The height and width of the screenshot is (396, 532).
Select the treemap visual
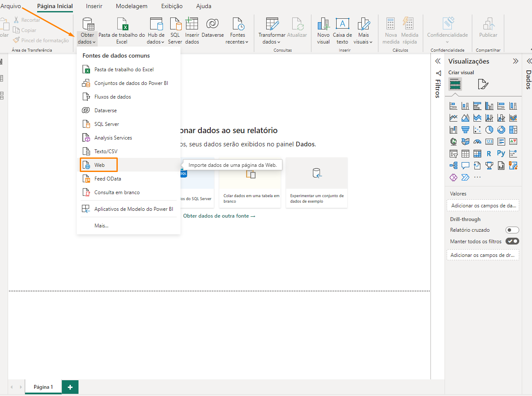[513, 130]
